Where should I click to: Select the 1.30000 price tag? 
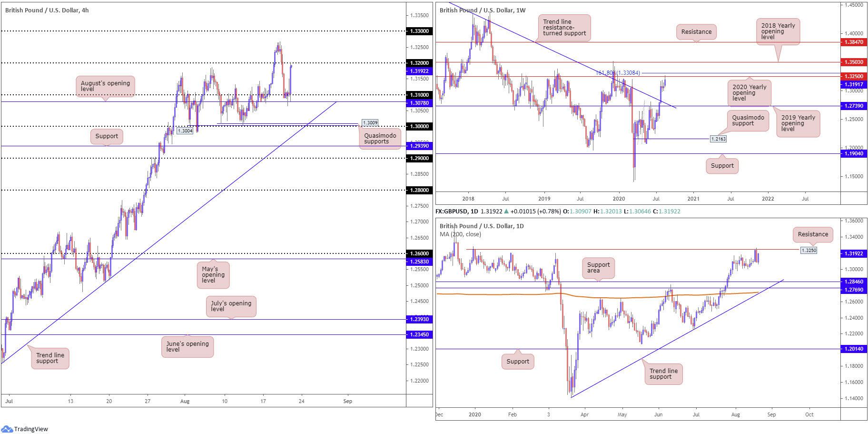pyautogui.click(x=419, y=126)
